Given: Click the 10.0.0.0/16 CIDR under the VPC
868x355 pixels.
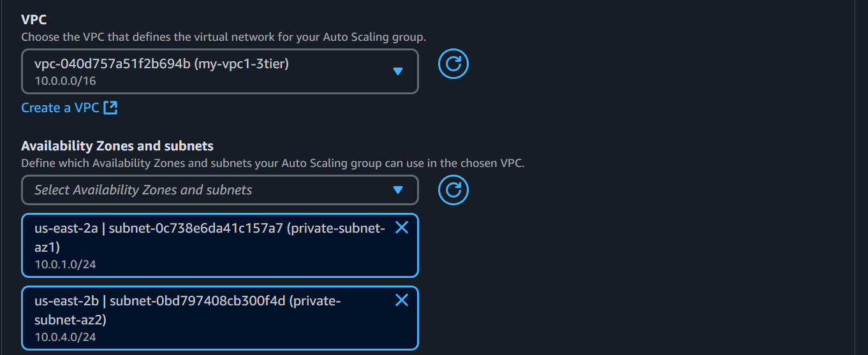Looking at the screenshot, I should 65,81.
